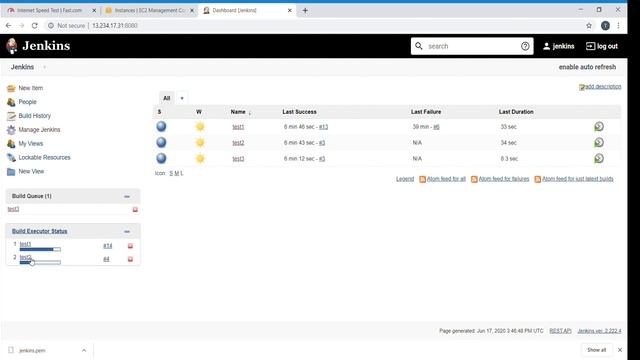Click the Jenkins logo mascot

coord(12,46)
